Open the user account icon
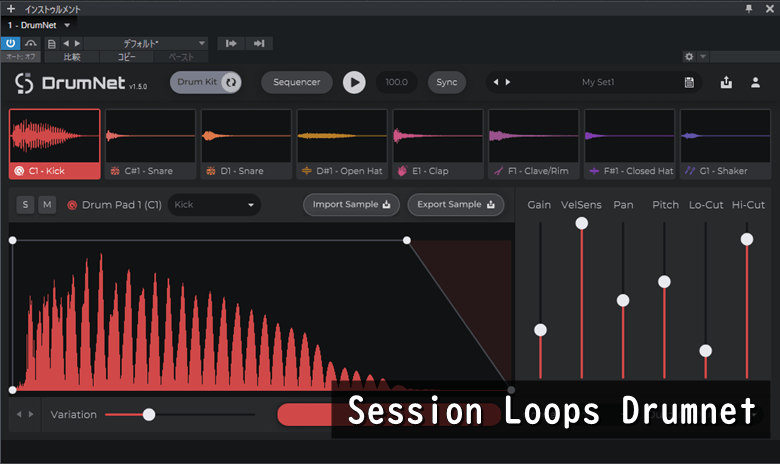This screenshot has height=464, width=780. click(x=755, y=82)
